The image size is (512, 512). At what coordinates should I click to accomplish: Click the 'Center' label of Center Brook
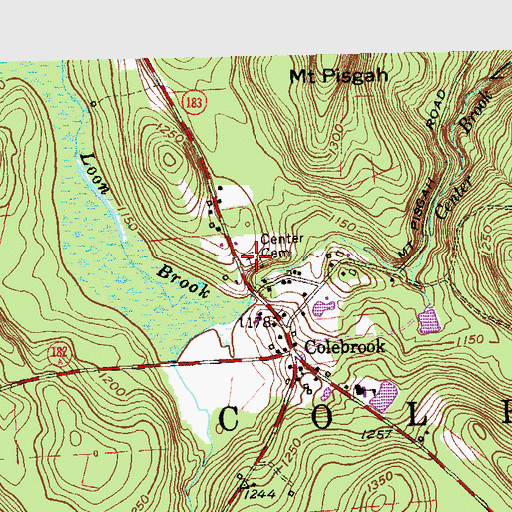(454, 198)
